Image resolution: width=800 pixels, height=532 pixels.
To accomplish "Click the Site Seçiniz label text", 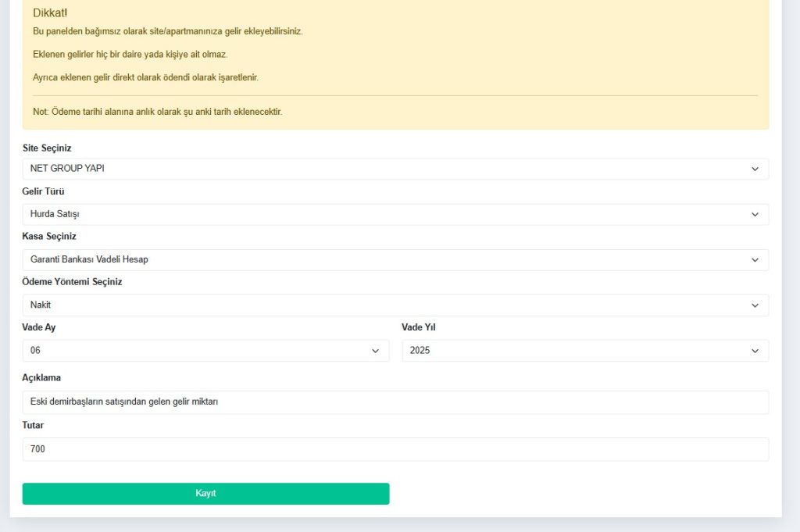I will point(47,148).
